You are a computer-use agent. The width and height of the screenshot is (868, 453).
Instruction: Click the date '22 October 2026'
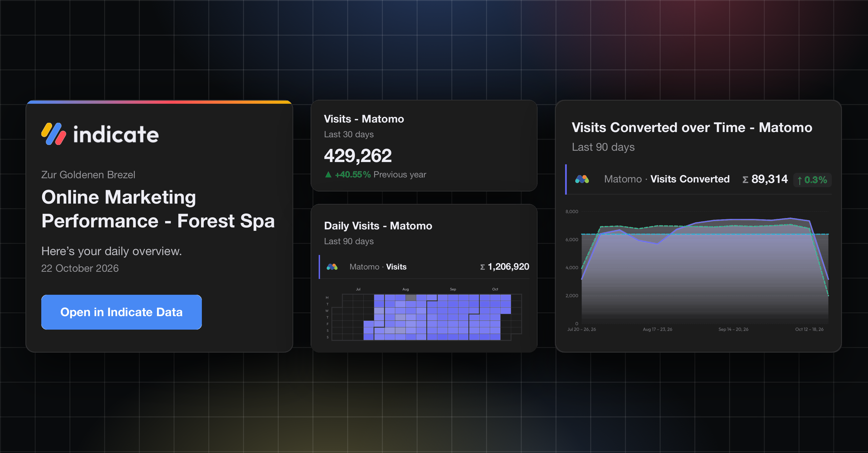[80, 268]
